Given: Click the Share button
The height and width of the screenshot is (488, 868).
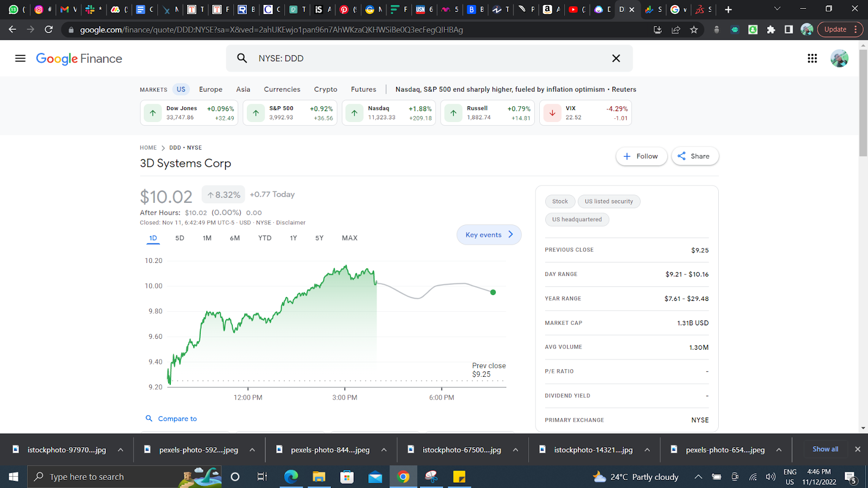Looking at the screenshot, I should (x=695, y=156).
